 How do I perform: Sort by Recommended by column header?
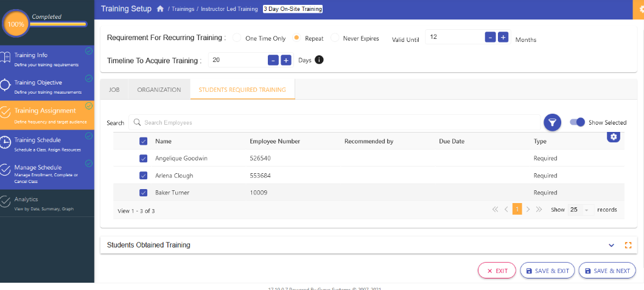(x=369, y=141)
